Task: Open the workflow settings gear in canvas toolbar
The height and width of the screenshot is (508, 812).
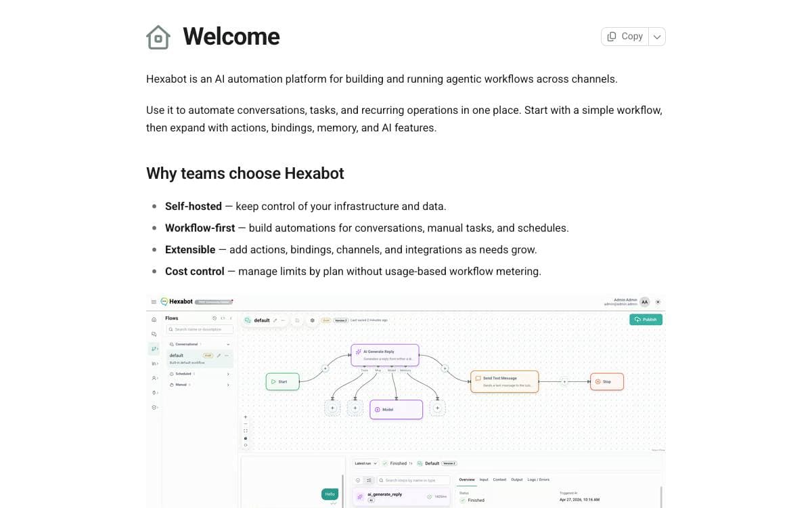Action: pyautogui.click(x=313, y=320)
